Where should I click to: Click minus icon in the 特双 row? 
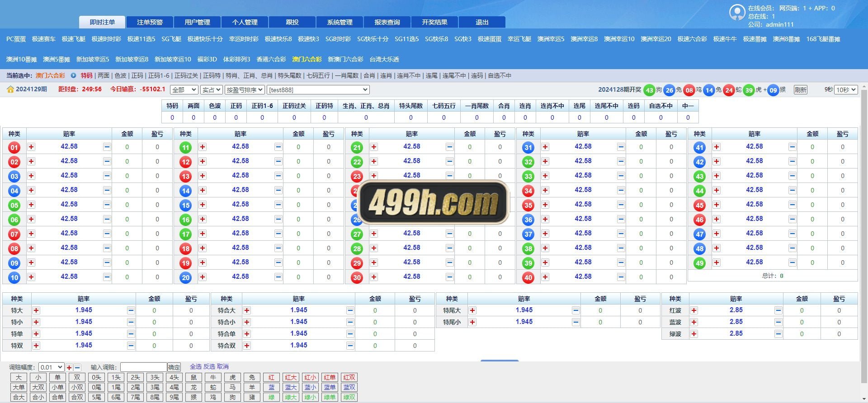[131, 346]
